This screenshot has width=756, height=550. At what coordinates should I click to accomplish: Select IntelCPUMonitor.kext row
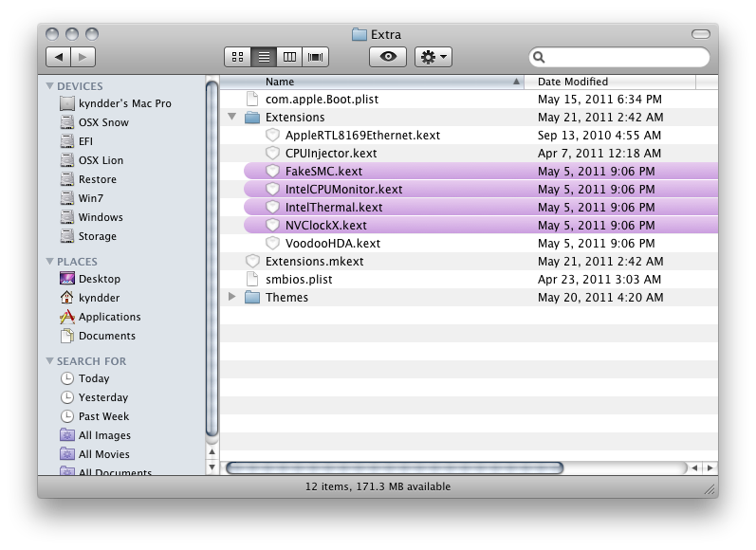[481, 190]
